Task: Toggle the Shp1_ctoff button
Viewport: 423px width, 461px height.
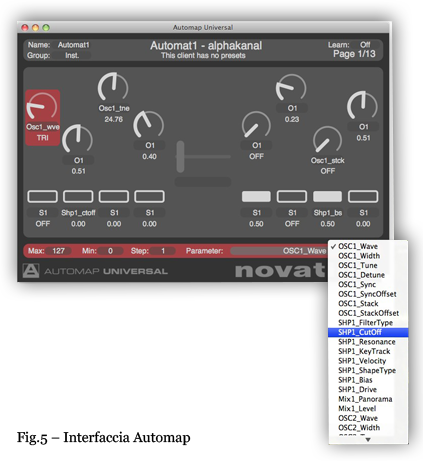Action: pos(78,197)
